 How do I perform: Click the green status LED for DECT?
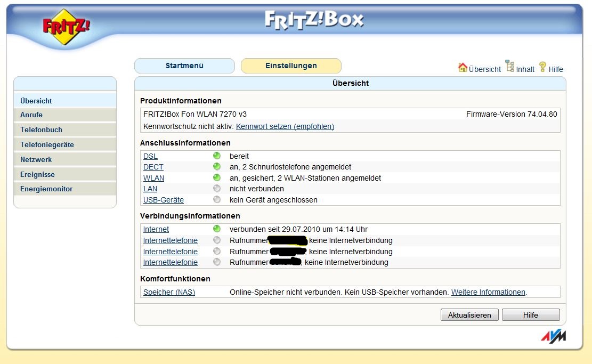point(217,166)
